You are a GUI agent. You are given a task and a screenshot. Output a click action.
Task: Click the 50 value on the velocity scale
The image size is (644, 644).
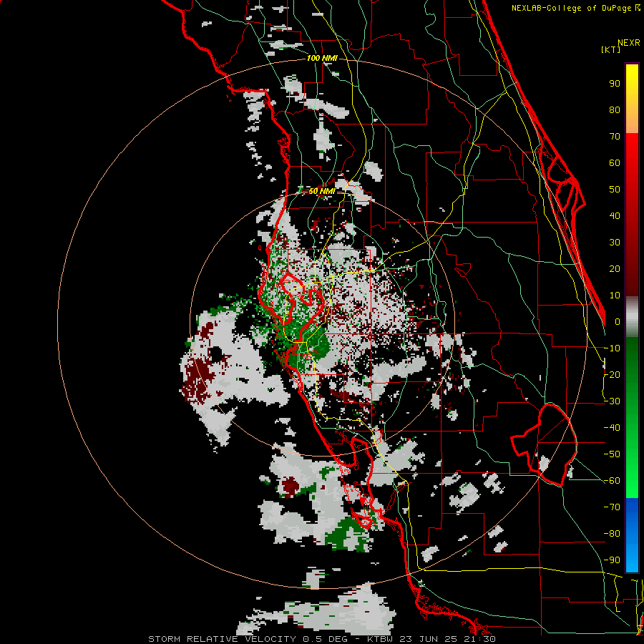coord(615,190)
